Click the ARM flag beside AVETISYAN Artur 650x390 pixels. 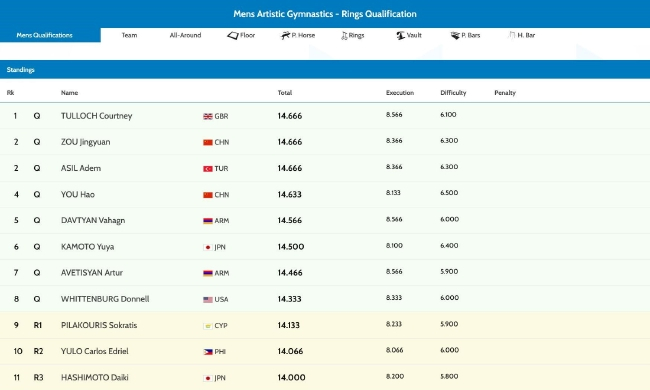coord(208,273)
